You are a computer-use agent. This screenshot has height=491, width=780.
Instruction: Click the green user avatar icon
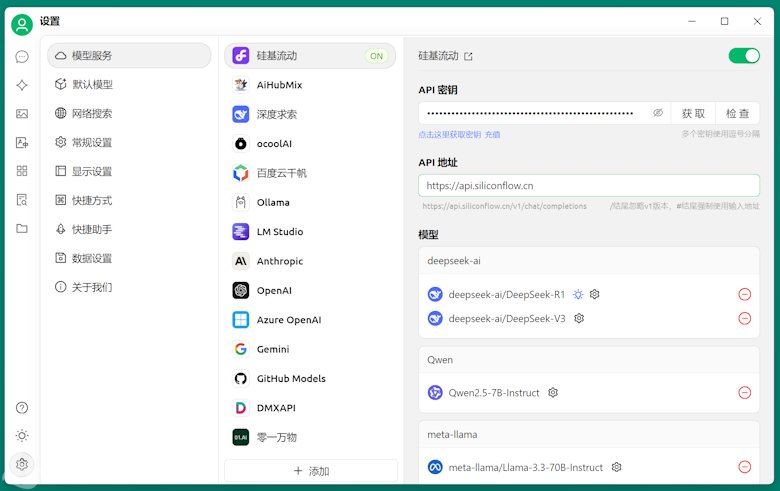pos(22,24)
